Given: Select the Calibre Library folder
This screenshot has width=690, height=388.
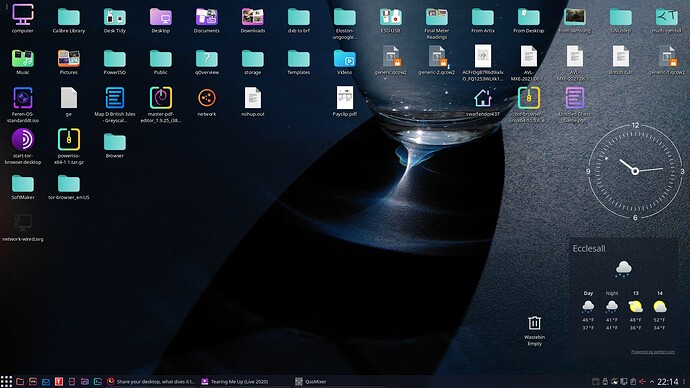Looking at the screenshot, I should coord(69,21).
